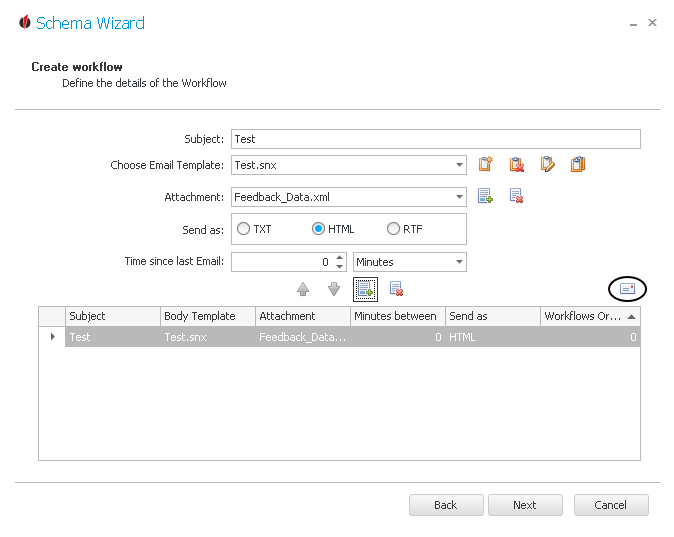Screen dimensions: 674x537
Task: Proceed with the Next button
Action: tap(525, 505)
